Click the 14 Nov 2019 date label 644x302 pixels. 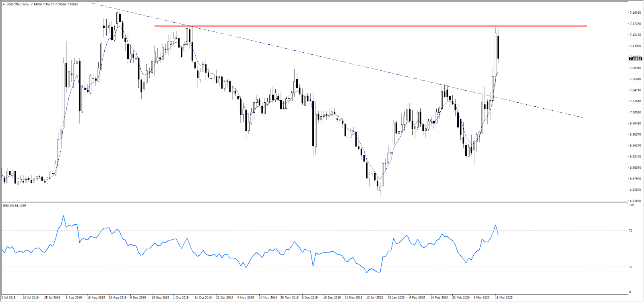268,298
